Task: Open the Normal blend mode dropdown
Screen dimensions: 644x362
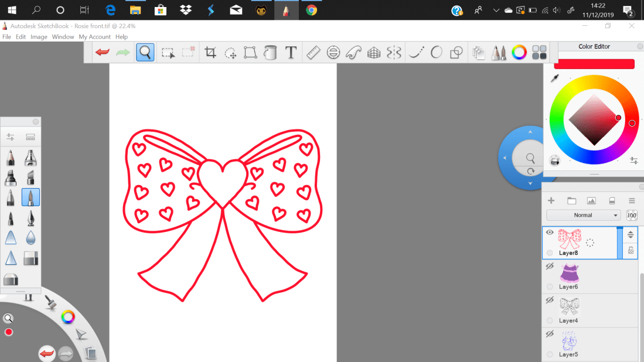Action: (x=583, y=215)
